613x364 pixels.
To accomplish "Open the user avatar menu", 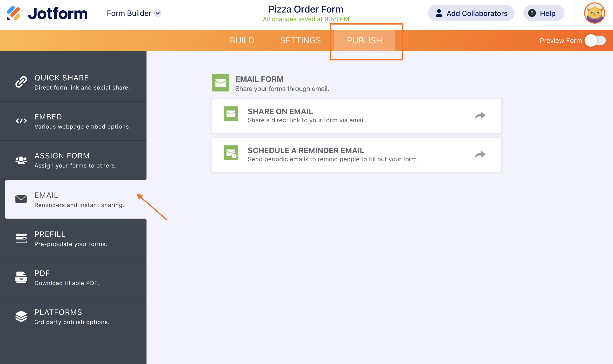I will pos(594,13).
